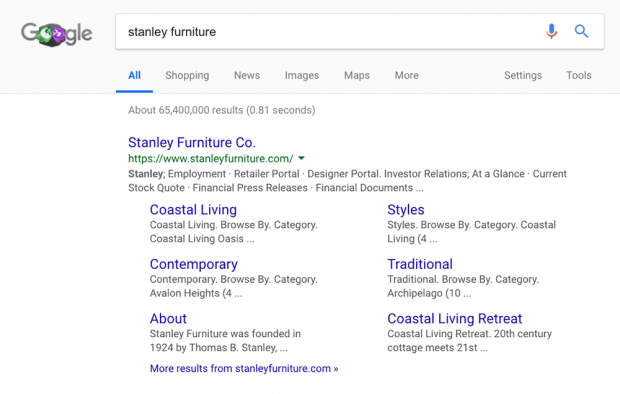The width and height of the screenshot is (620, 394).
Task: Open the Stanley Furniture Co. result
Action: 192,142
